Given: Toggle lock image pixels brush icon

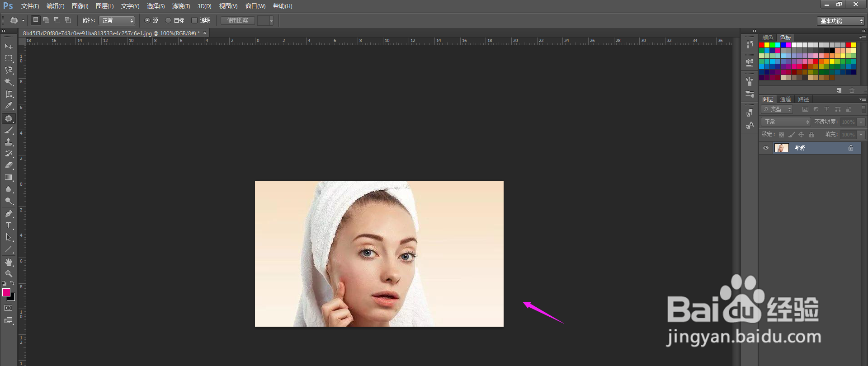Looking at the screenshot, I should (792, 135).
